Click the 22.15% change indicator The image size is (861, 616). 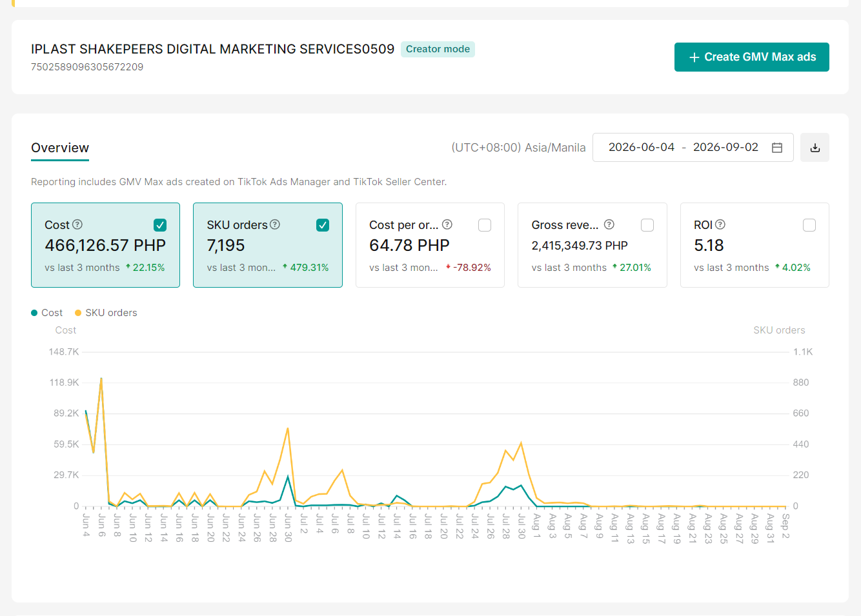tap(145, 268)
